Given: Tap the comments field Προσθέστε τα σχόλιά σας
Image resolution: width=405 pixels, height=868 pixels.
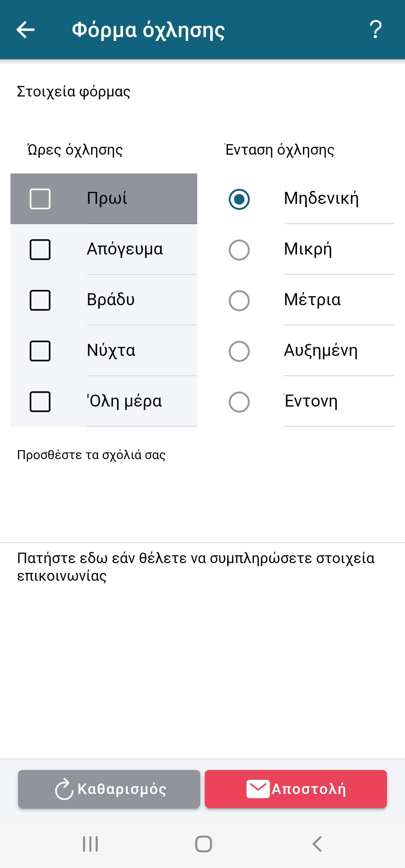Looking at the screenshot, I should point(202,488).
